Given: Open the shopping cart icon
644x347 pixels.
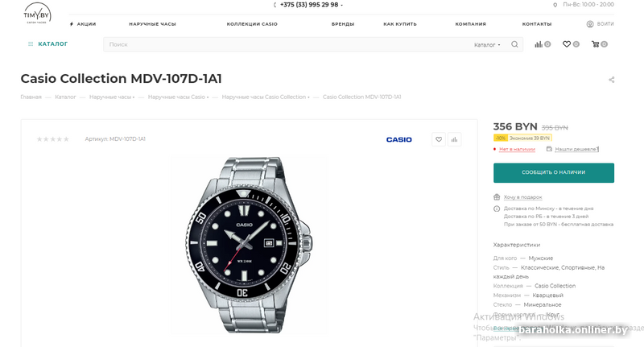Looking at the screenshot, I should [x=596, y=44].
